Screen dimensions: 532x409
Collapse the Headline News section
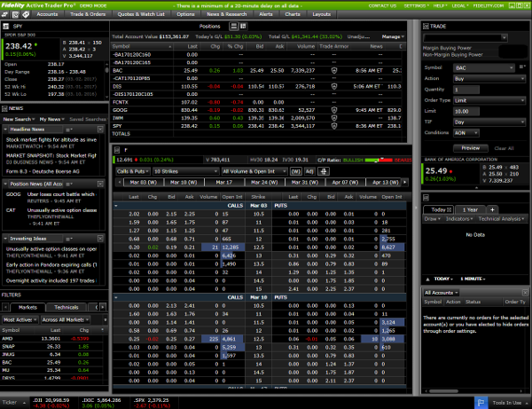[5, 130]
